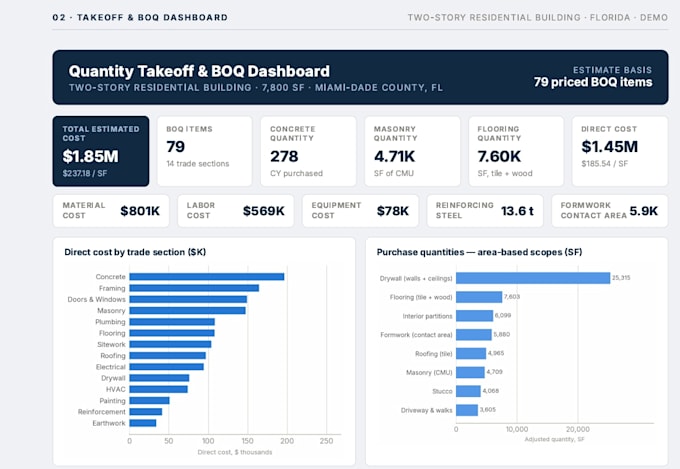Viewport: 680px width, 469px height.
Task: Click the Interior partitions quantity bar
Action: [474, 315]
